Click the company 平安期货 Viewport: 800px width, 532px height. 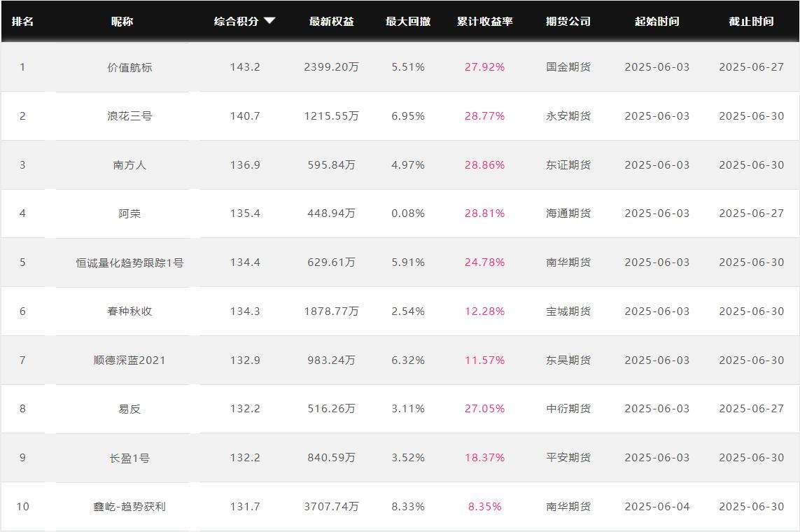tap(568, 458)
